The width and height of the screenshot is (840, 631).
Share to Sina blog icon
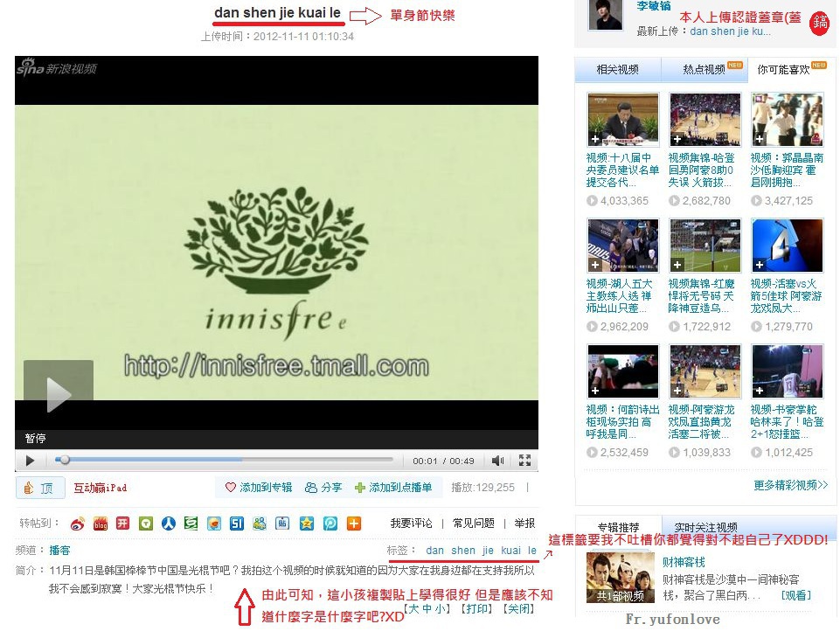(x=101, y=524)
